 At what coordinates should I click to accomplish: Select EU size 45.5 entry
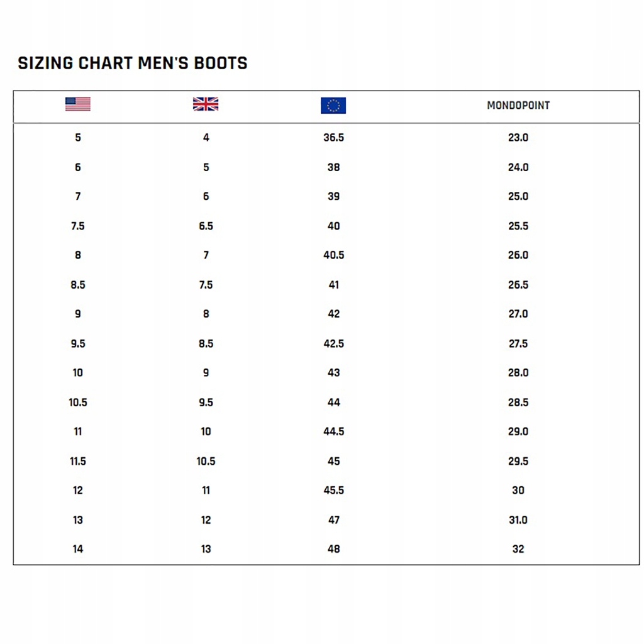[333, 491]
